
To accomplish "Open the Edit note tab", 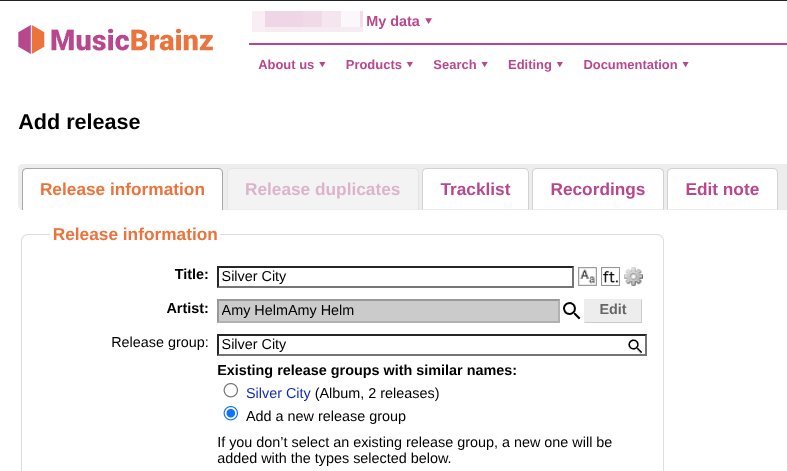I will tap(722, 190).
